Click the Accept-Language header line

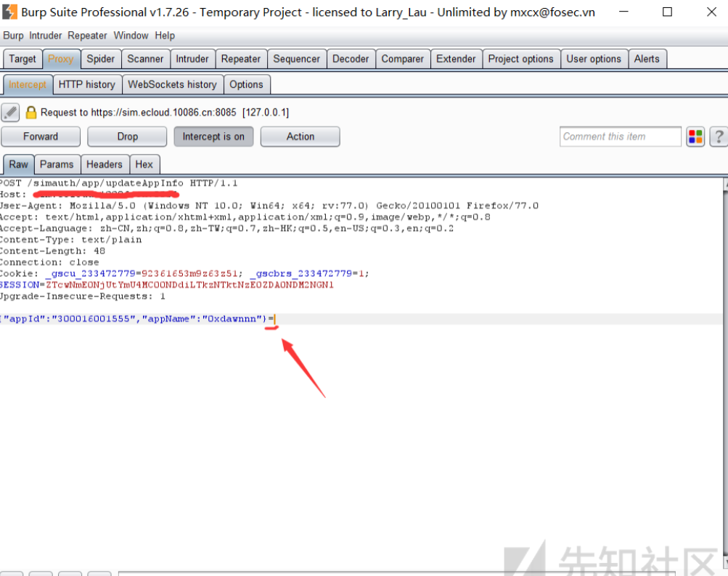(x=226, y=229)
